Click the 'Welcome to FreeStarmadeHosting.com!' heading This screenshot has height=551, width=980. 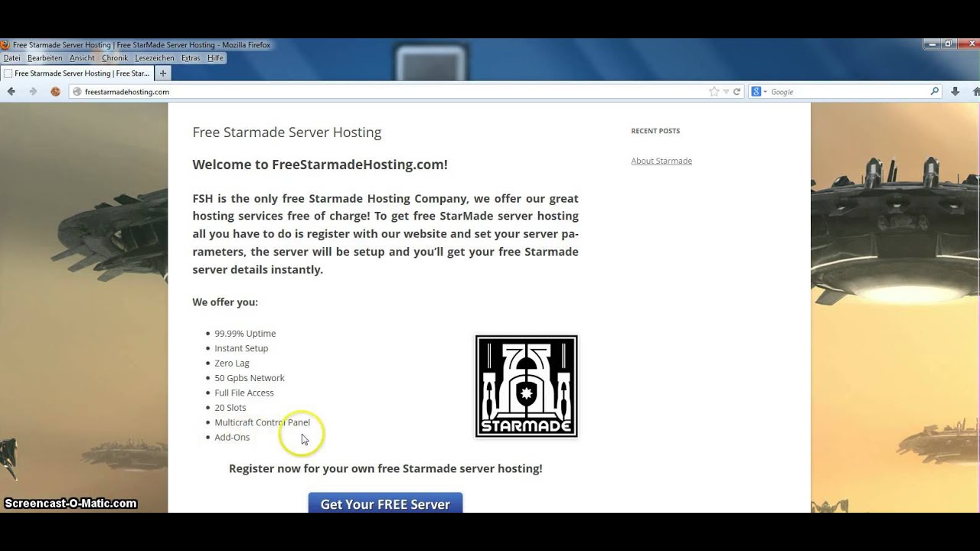pyautogui.click(x=320, y=165)
